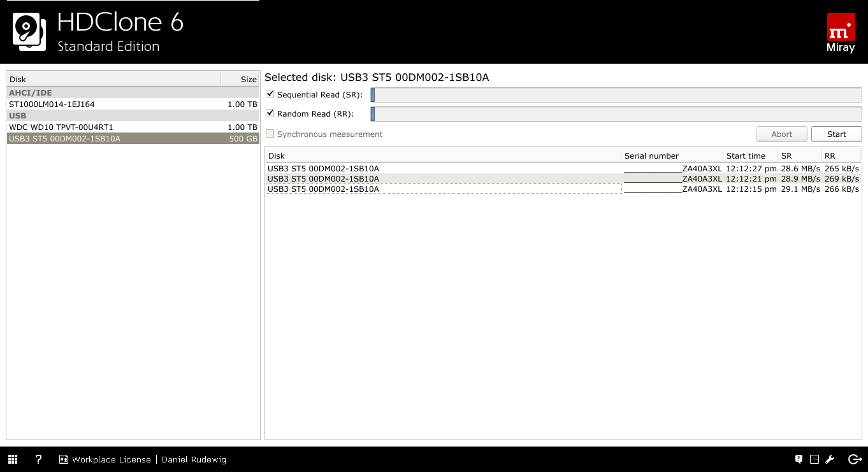Open the apps grid menu icon
The height and width of the screenshot is (472, 868).
tap(13, 459)
